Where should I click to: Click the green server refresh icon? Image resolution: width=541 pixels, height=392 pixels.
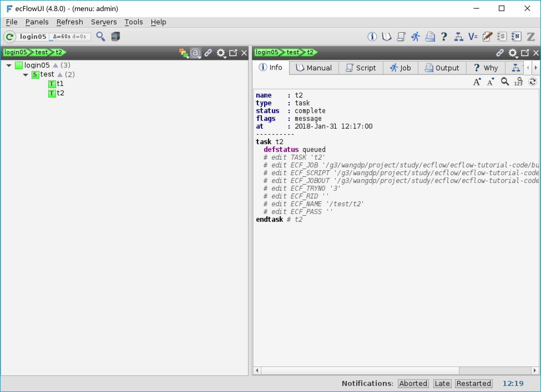point(10,37)
